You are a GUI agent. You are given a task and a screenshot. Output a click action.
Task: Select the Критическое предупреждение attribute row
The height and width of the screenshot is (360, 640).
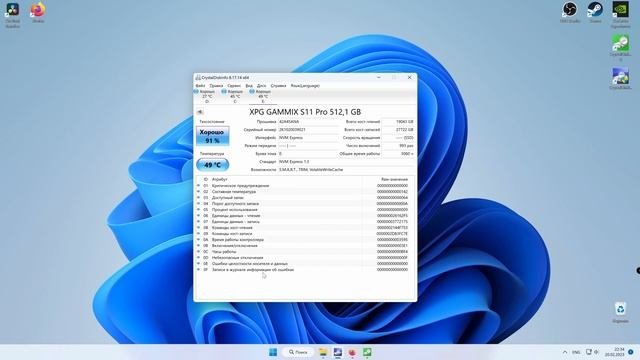coord(305,186)
